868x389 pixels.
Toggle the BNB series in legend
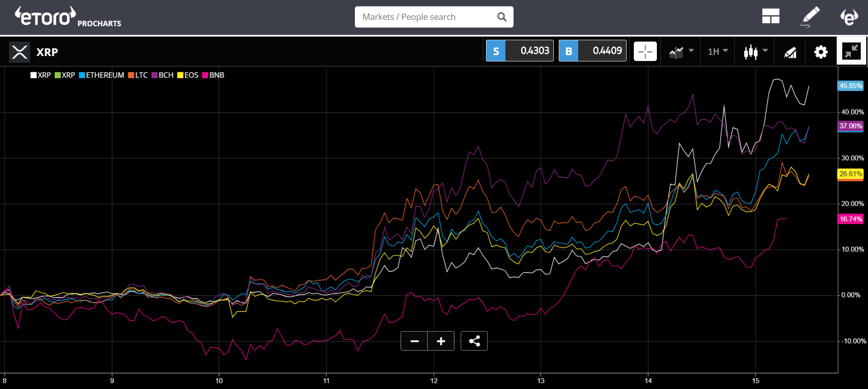click(x=213, y=75)
